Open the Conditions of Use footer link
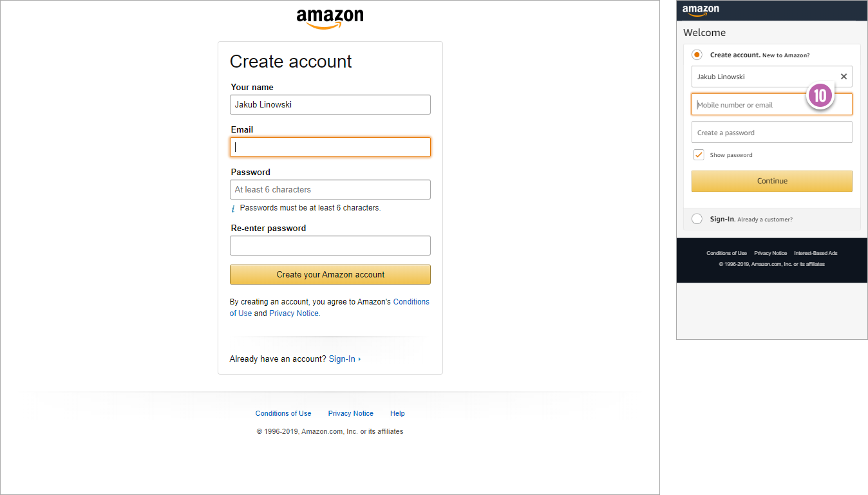Image resolution: width=868 pixels, height=495 pixels. tap(283, 413)
